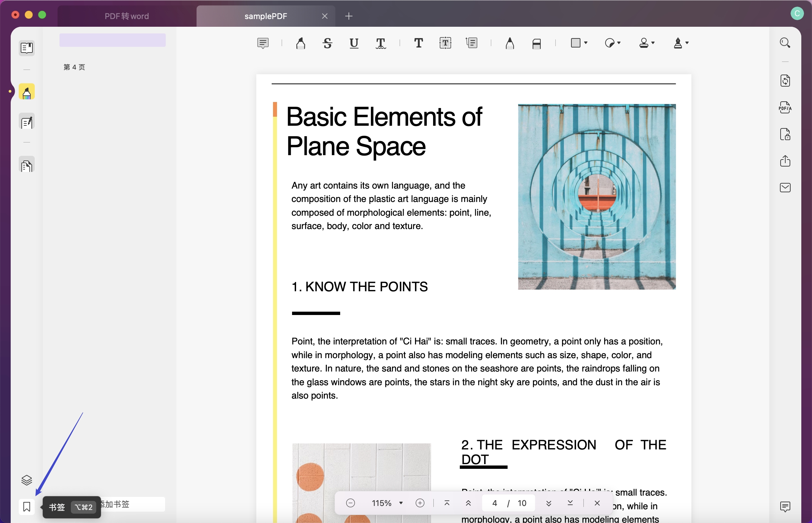This screenshot has width=812, height=523.
Task: Select the Eraser tool
Action: [536, 44]
